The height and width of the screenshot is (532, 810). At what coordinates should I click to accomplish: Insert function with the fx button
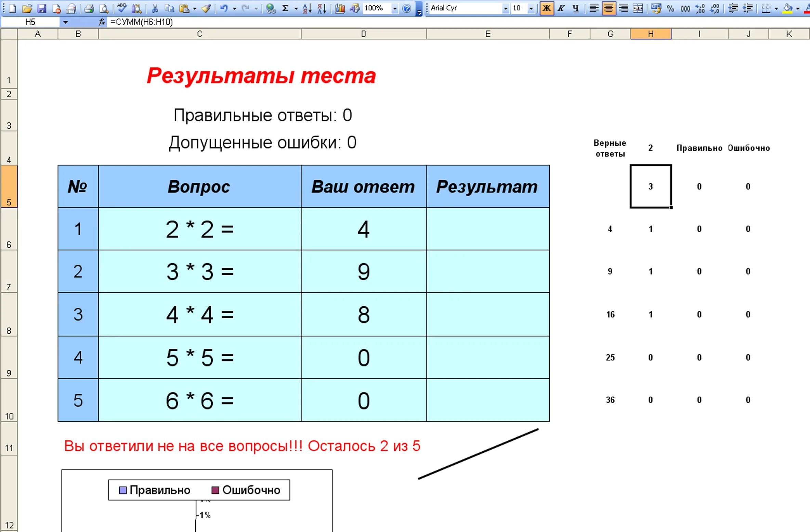[x=102, y=22]
